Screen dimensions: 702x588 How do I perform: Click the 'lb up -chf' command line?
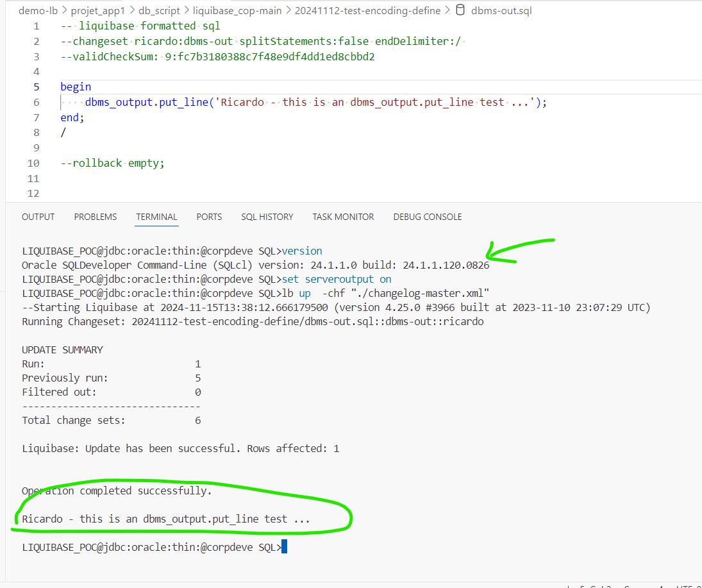click(385, 293)
